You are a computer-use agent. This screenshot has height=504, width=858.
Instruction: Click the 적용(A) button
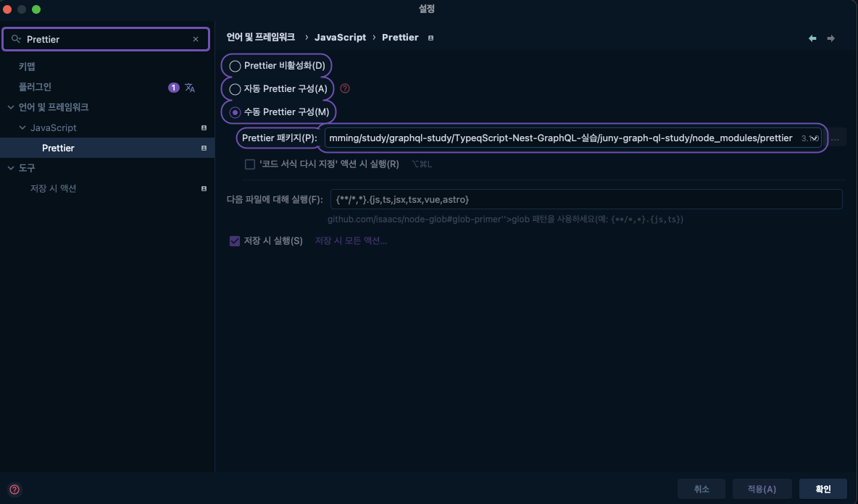(762, 490)
